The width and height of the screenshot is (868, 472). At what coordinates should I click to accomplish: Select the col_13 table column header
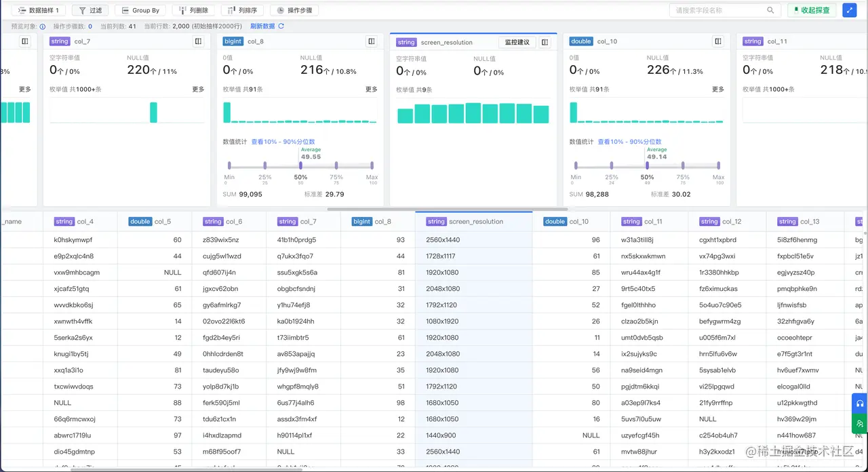pos(806,221)
